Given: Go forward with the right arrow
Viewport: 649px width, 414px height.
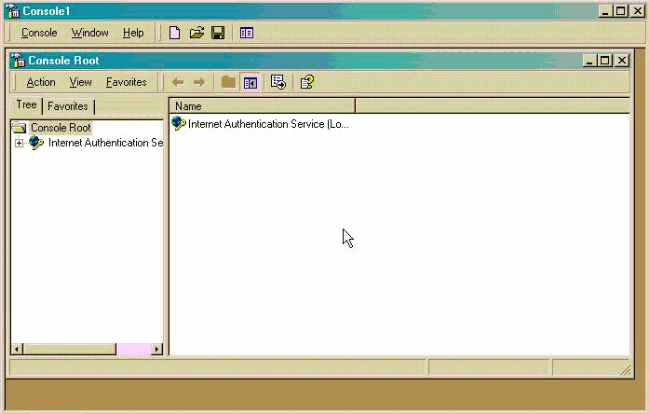Looking at the screenshot, I should click(x=200, y=82).
